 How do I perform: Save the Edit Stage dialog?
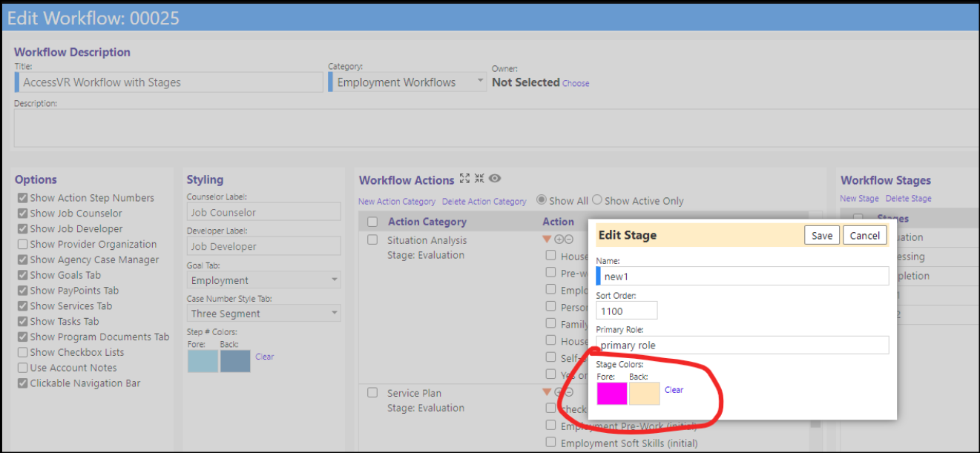click(822, 235)
